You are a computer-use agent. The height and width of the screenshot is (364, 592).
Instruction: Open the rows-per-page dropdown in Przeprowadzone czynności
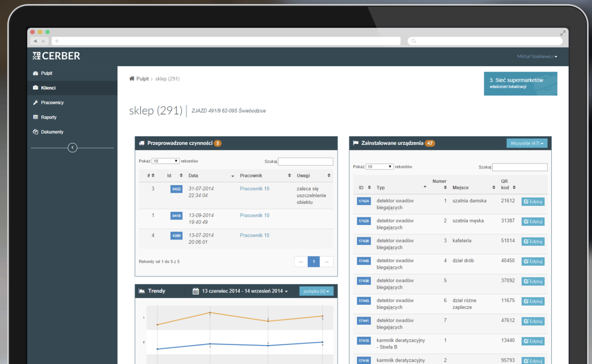[165, 161]
